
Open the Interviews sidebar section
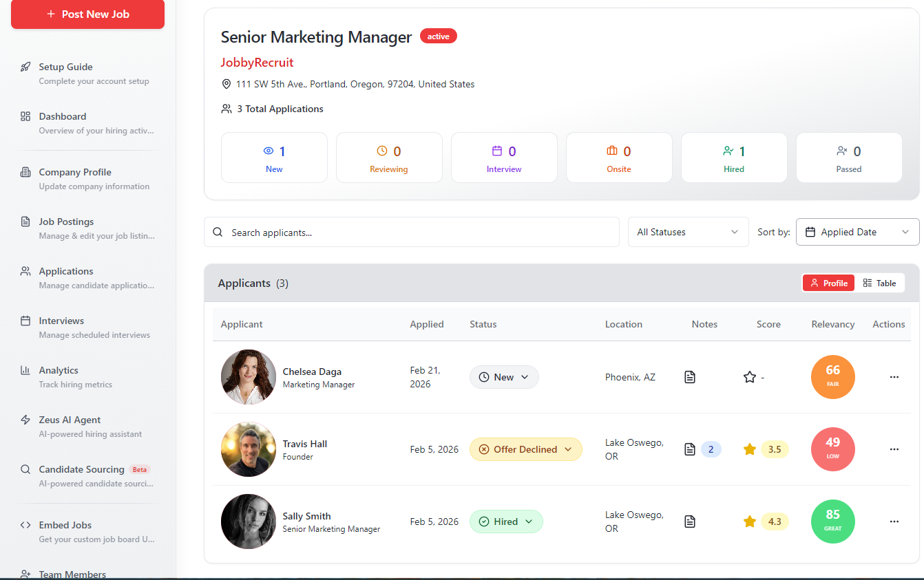click(61, 321)
